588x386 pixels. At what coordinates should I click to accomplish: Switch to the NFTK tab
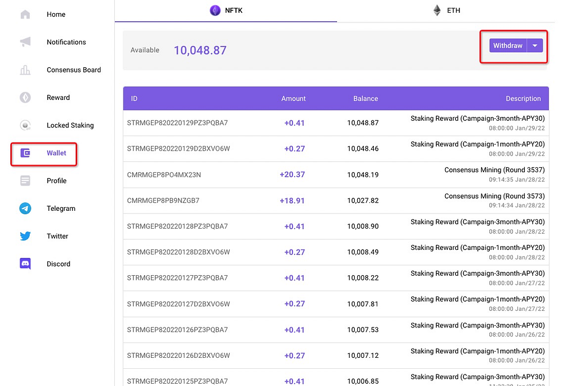[226, 11]
